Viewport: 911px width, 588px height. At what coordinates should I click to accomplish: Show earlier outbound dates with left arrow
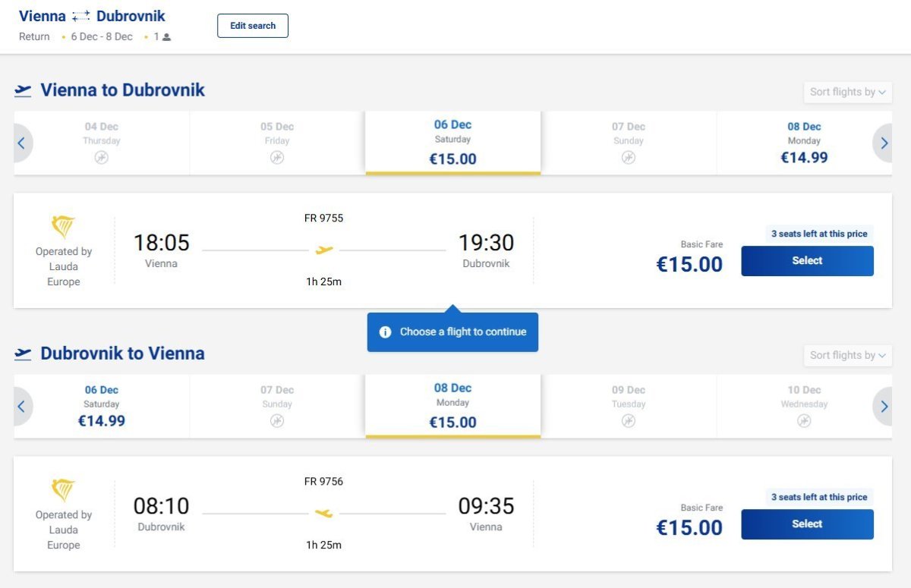(x=21, y=143)
